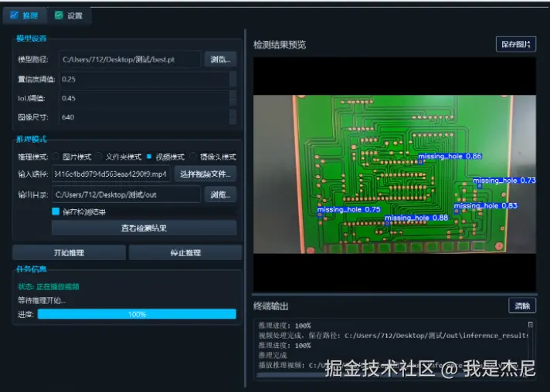Click the missing_hole 0.86 detection label
The height and width of the screenshot is (392, 550).
point(450,156)
